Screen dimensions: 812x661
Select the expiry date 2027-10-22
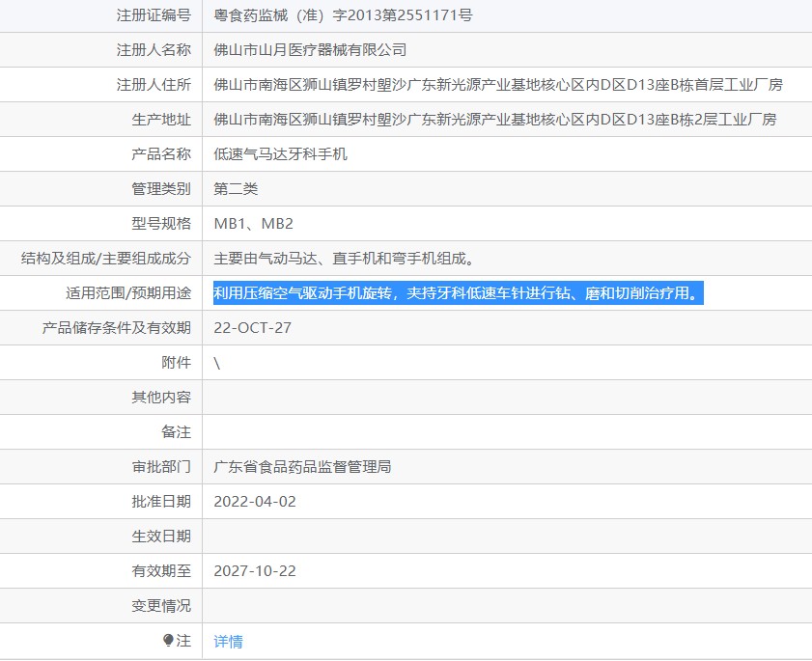255,571
